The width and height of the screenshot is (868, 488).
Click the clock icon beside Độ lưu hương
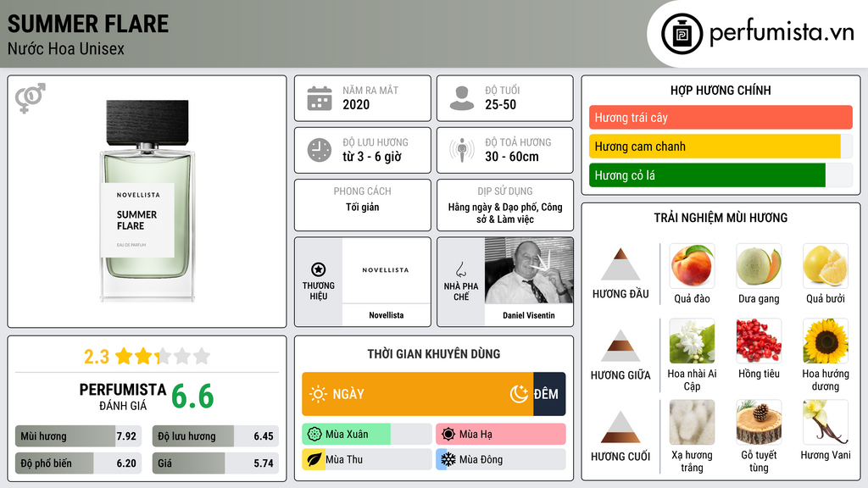[x=320, y=150]
